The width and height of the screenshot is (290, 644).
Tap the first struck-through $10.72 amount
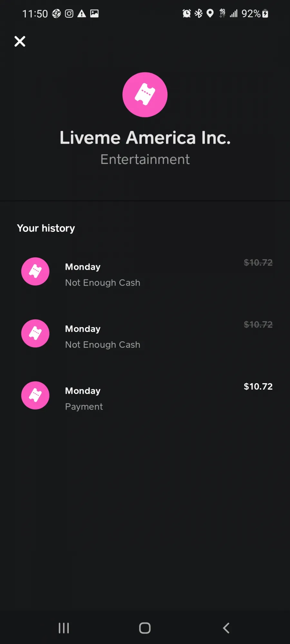pos(258,262)
